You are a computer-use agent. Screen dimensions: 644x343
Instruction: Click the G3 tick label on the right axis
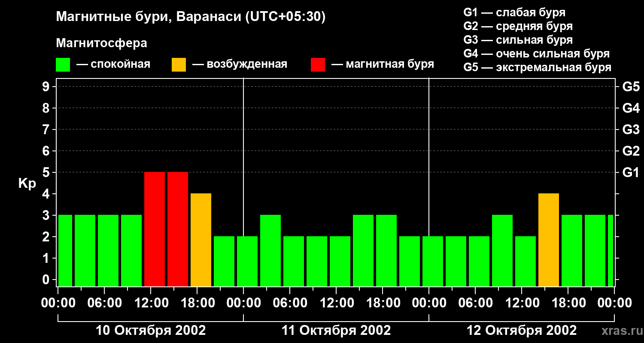pos(631,129)
